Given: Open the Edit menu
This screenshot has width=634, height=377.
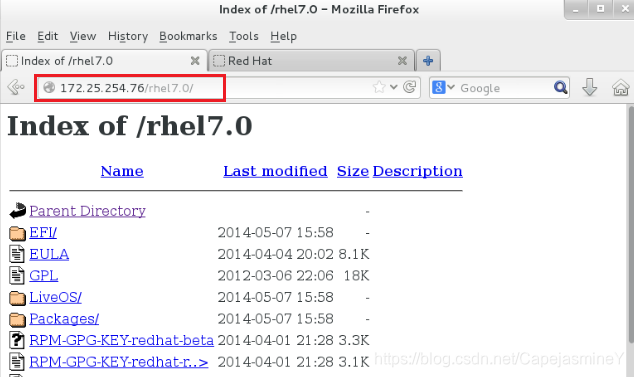Looking at the screenshot, I should tap(48, 36).
